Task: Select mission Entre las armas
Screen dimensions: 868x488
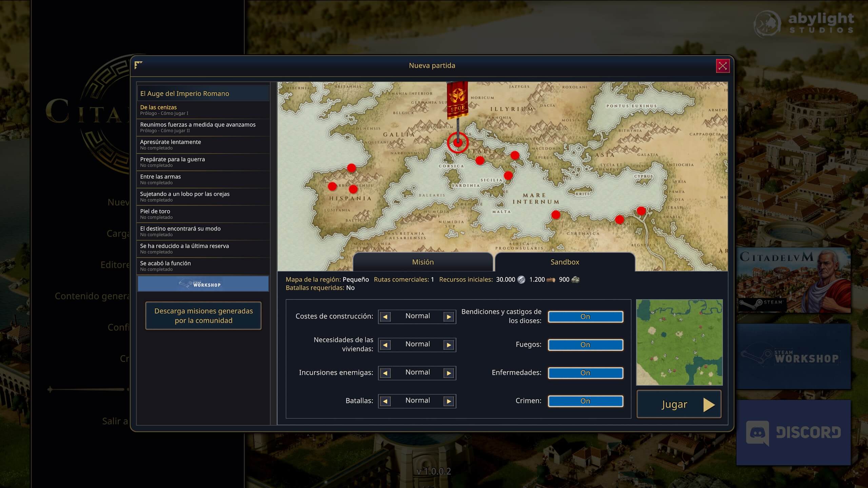Action: (203, 179)
